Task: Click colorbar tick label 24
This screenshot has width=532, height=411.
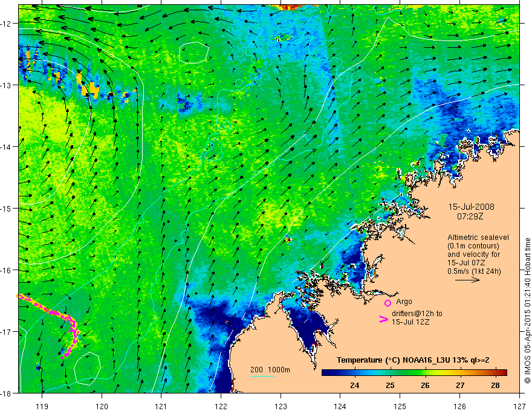Action: [x=354, y=385]
